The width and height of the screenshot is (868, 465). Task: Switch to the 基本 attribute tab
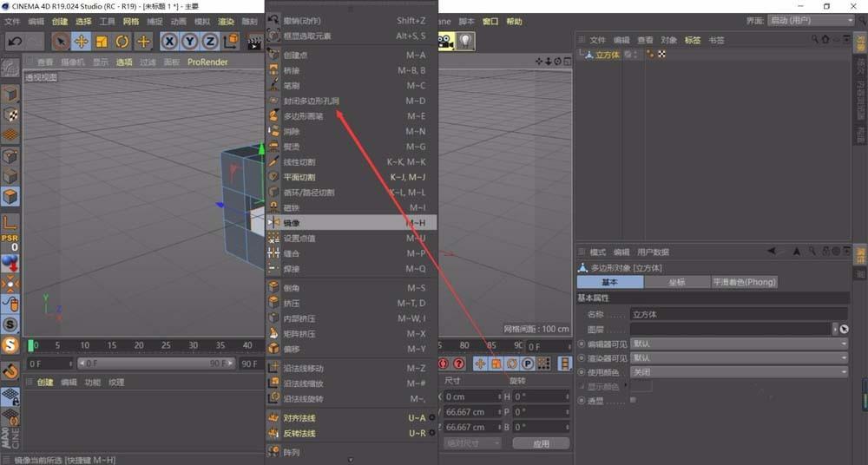coord(610,282)
